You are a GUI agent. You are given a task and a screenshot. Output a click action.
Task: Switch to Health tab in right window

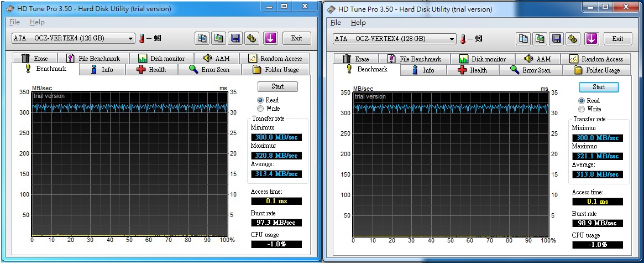(473, 70)
